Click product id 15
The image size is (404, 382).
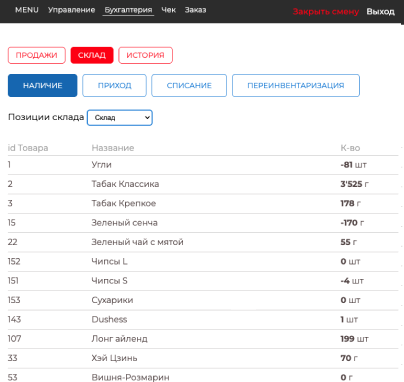[x=12, y=223]
